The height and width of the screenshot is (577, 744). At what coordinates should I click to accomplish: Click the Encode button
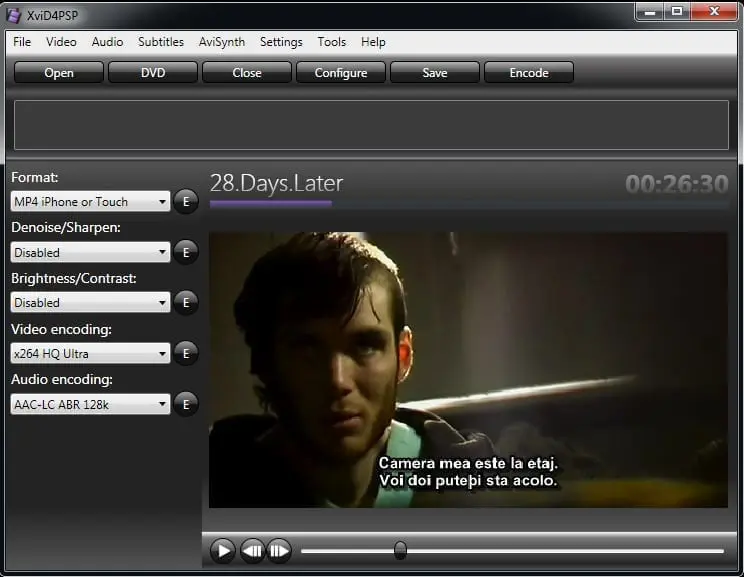point(529,73)
